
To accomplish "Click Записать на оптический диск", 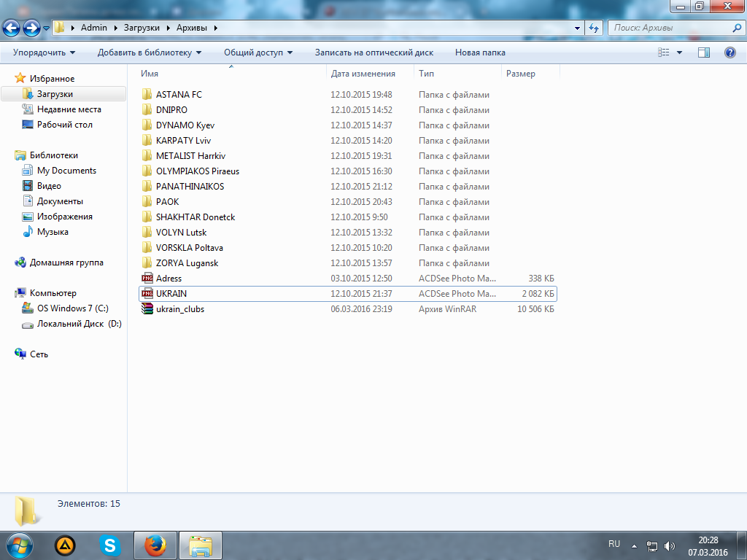I will 374,52.
